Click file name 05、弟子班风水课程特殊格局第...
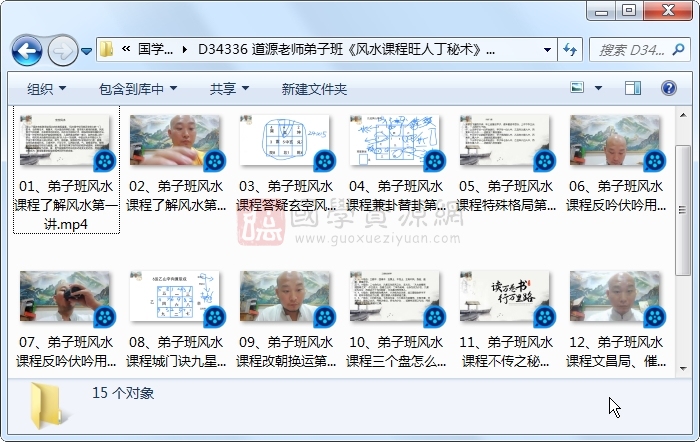 click(506, 196)
